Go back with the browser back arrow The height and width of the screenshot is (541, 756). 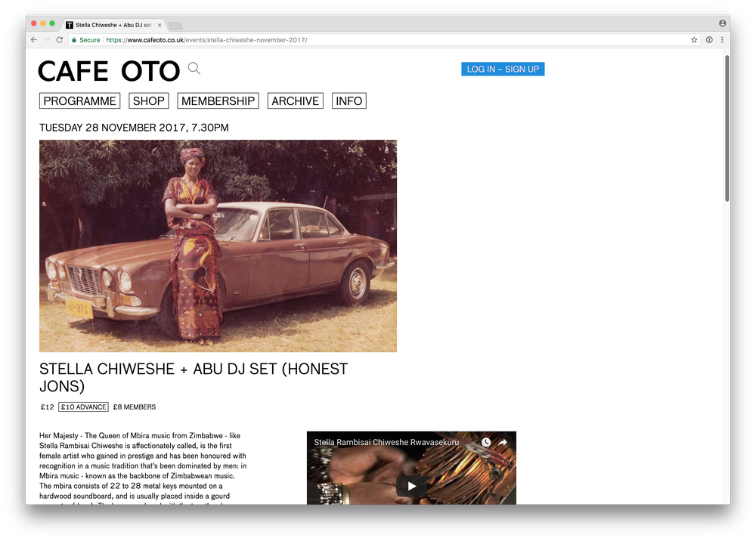pyautogui.click(x=34, y=40)
